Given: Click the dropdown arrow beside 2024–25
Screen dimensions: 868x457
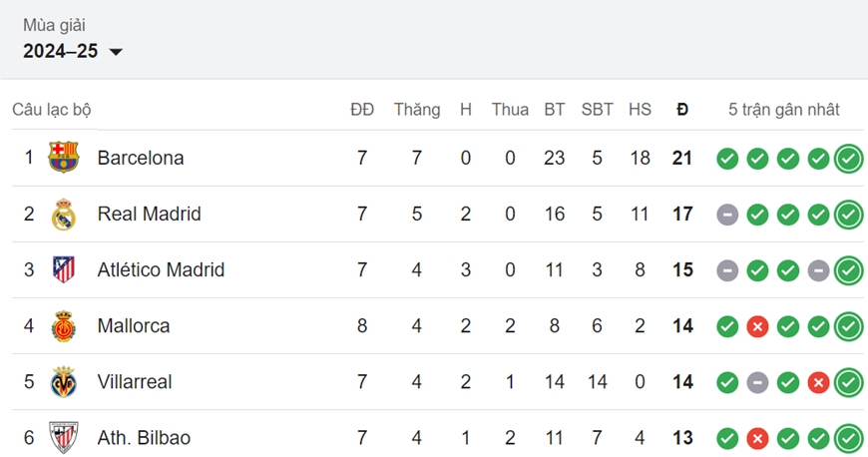Looking at the screenshot, I should [116, 52].
